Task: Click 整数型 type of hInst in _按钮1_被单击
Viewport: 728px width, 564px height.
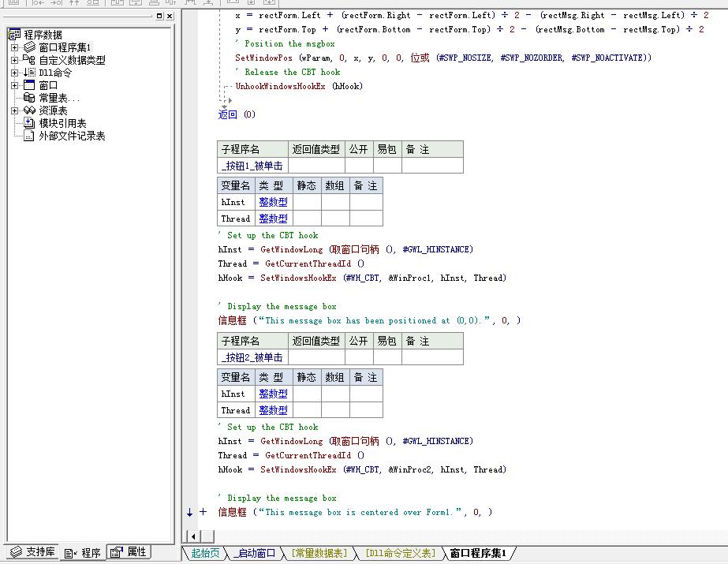Action: (273, 202)
